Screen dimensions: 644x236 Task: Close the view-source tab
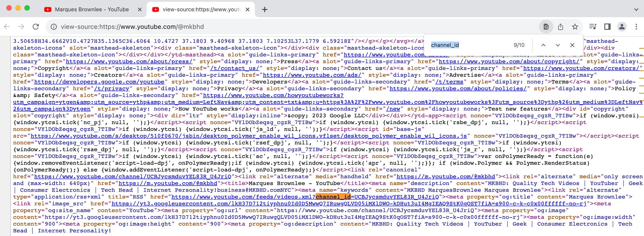tap(248, 9)
